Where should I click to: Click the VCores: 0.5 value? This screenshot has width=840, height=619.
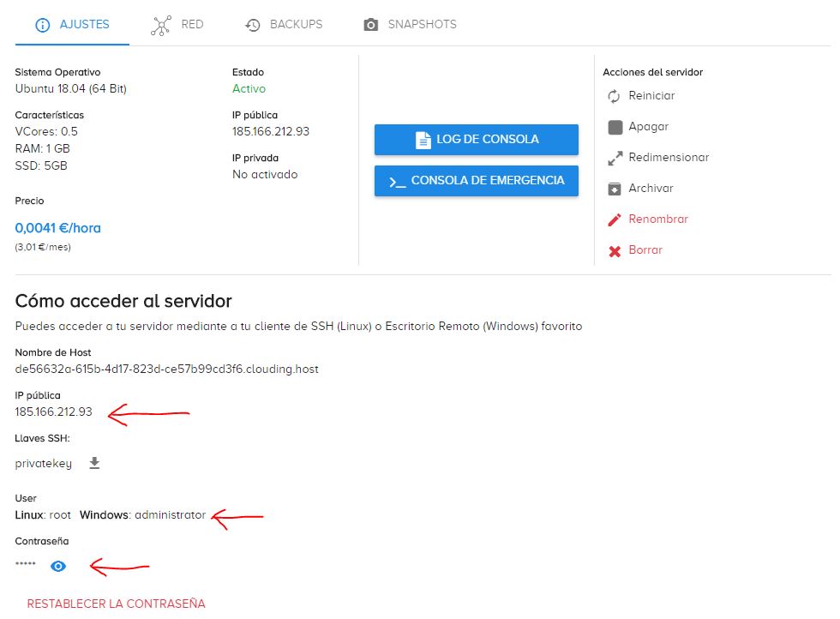pos(46,132)
